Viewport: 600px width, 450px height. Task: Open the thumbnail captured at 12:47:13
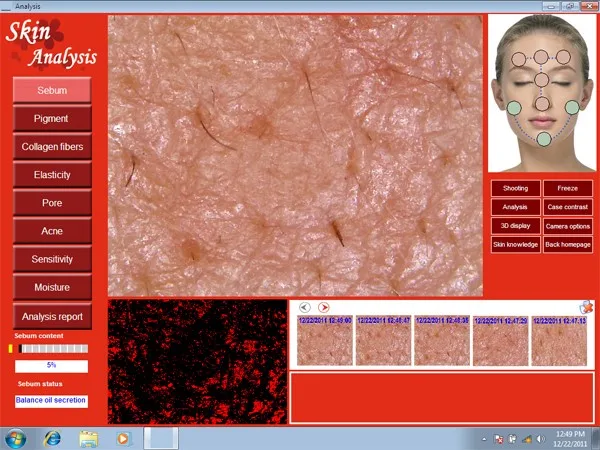(559, 343)
